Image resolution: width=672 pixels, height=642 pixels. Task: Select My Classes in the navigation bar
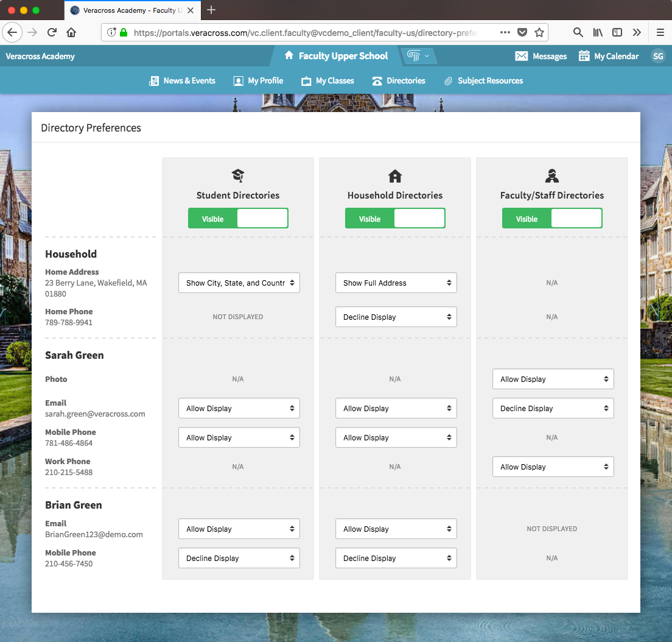point(327,80)
